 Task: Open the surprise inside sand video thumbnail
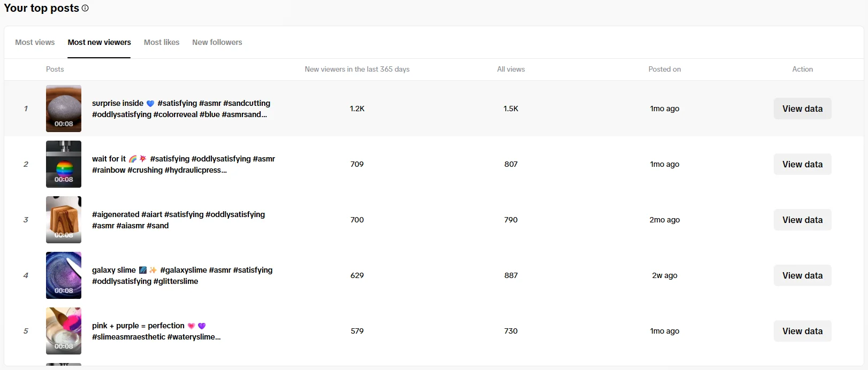point(64,109)
